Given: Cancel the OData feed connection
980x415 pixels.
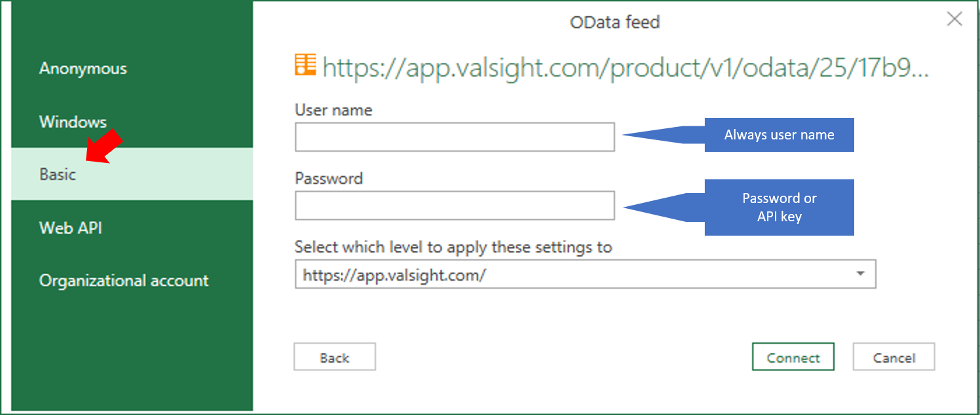Looking at the screenshot, I should pos(894,357).
